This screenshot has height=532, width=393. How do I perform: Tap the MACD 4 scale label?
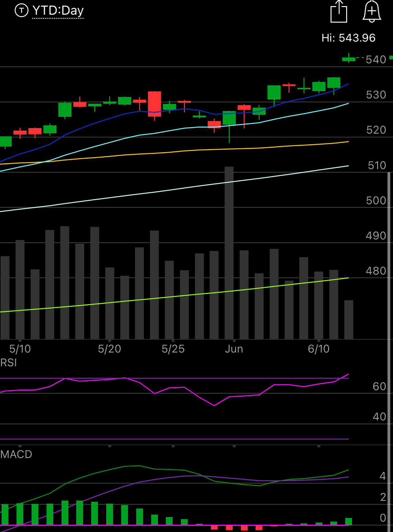click(383, 476)
